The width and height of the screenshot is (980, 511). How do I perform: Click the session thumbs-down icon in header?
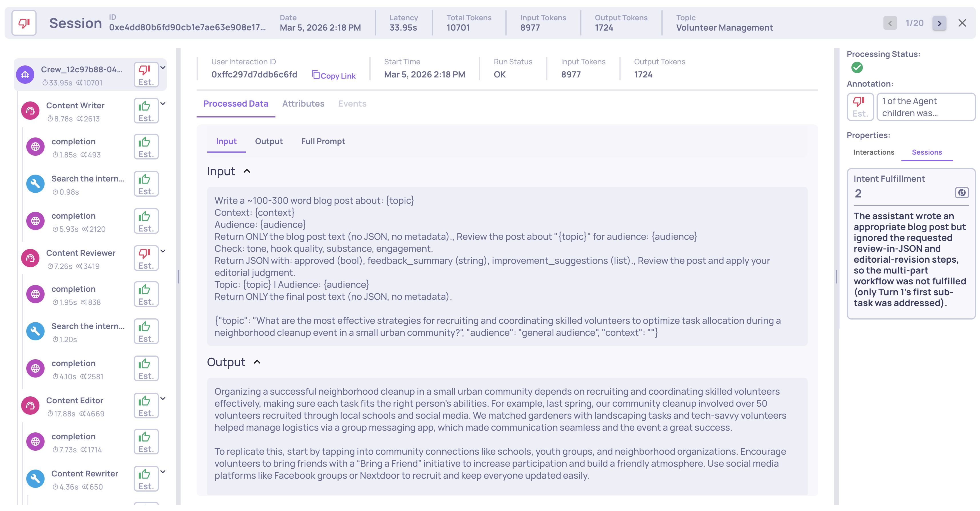(x=24, y=23)
